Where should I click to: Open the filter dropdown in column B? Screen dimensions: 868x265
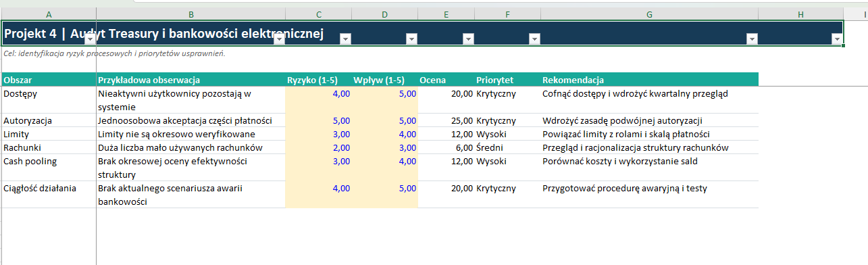pos(279,40)
